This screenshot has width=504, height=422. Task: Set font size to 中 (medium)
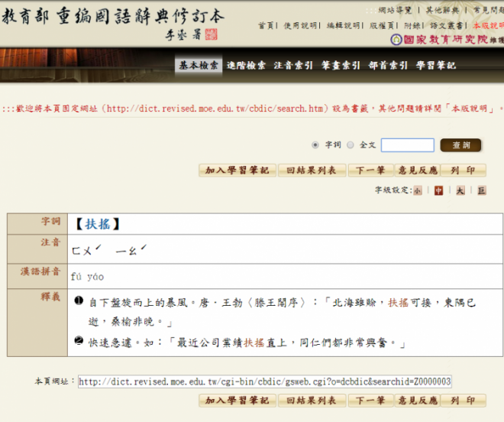click(x=438, y=190)
